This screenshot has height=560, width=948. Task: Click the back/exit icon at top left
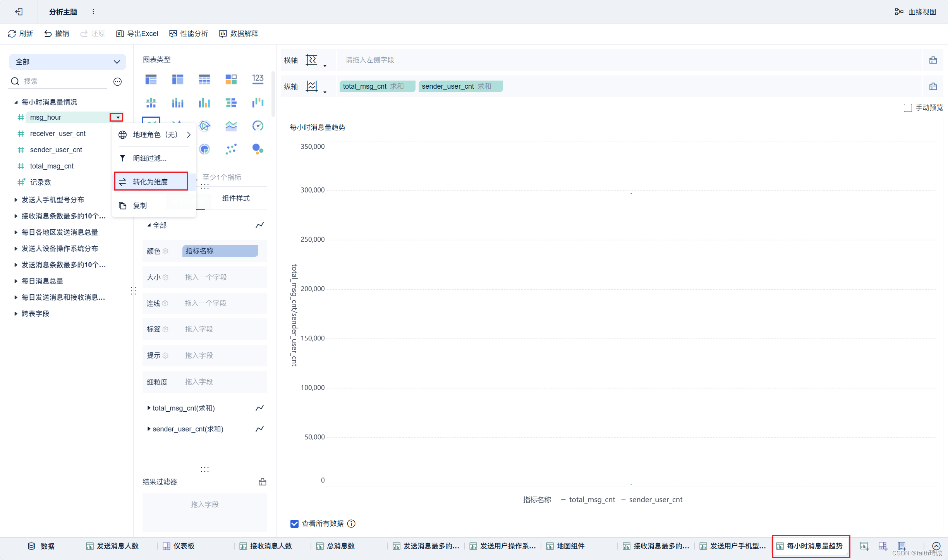(x=19, y=12)
